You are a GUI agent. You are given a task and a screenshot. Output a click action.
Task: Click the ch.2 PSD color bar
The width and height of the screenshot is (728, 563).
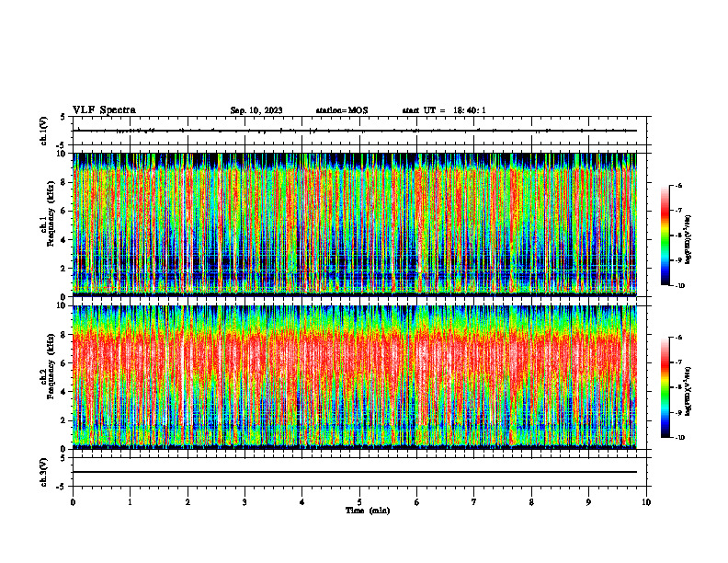pos(665,387)
